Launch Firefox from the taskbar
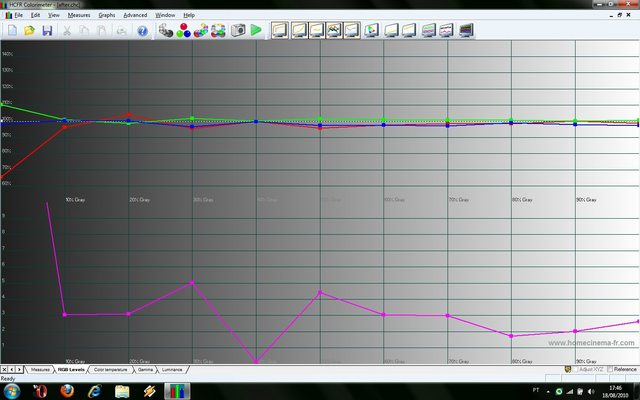This screenshot has width=640, height=400. coord(67,391)
